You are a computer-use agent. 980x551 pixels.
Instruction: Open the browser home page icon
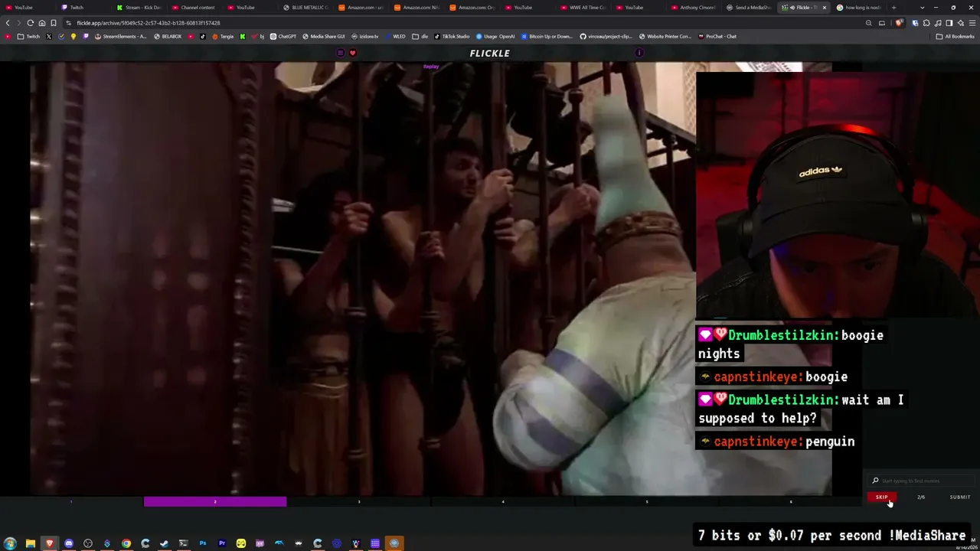[42, 23]
